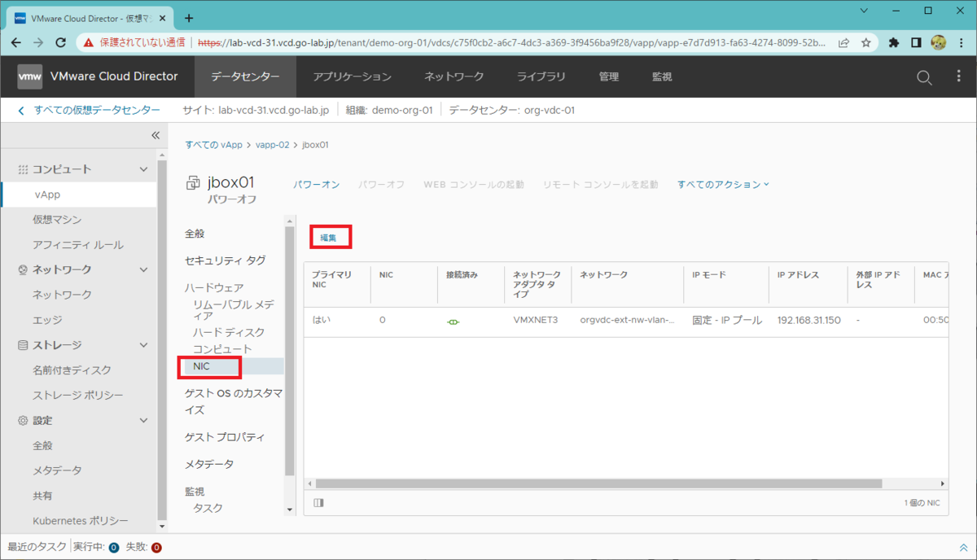Click the browser back arrow
Image resolution: width=977 pixels, height=560 pixels.
tap(16, 42)
